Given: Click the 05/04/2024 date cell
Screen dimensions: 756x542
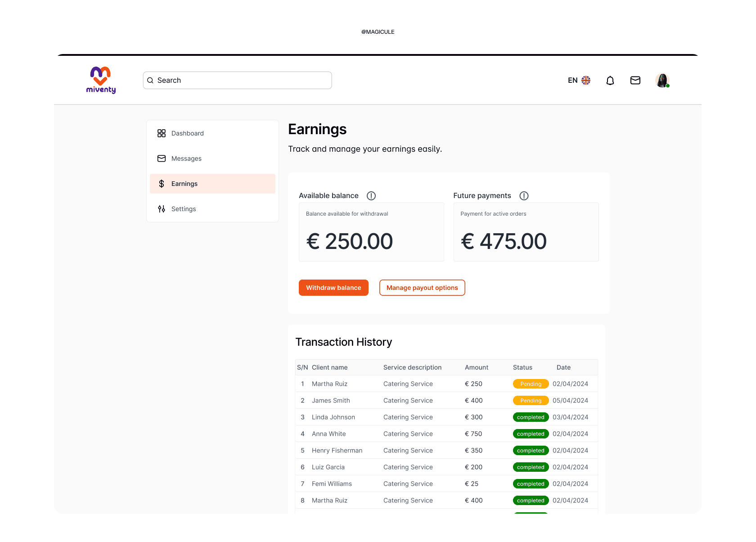Looking at the screenshot, I should click(570, 401).
